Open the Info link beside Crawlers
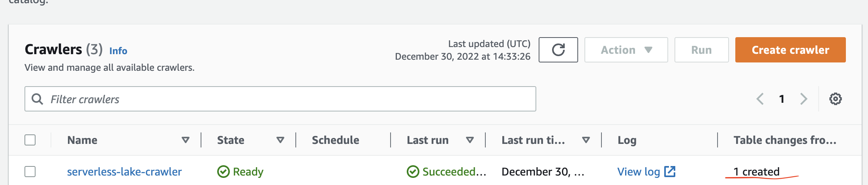 pos(118,51)
